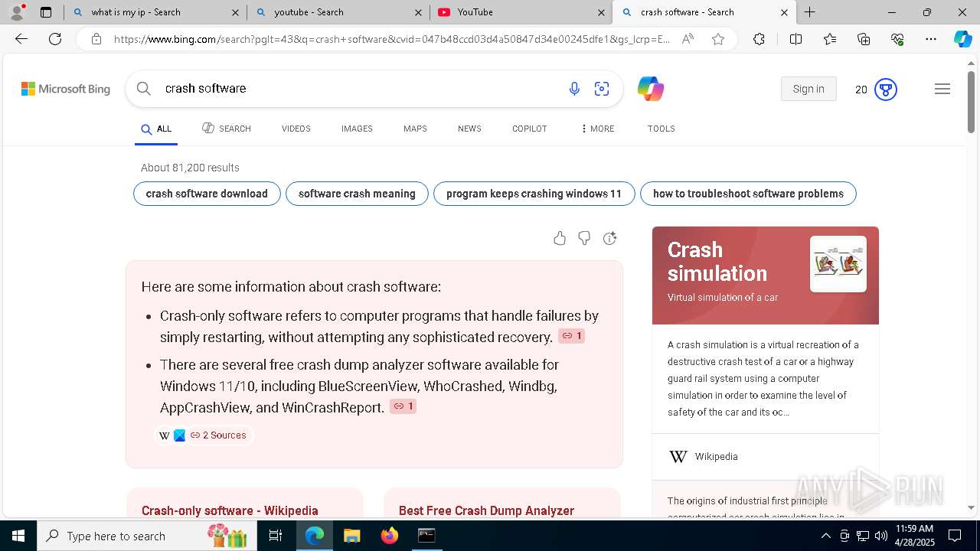Open Task View on the taskbar
The width and height of the screenshot is (980, 551).
coord(276,536)
